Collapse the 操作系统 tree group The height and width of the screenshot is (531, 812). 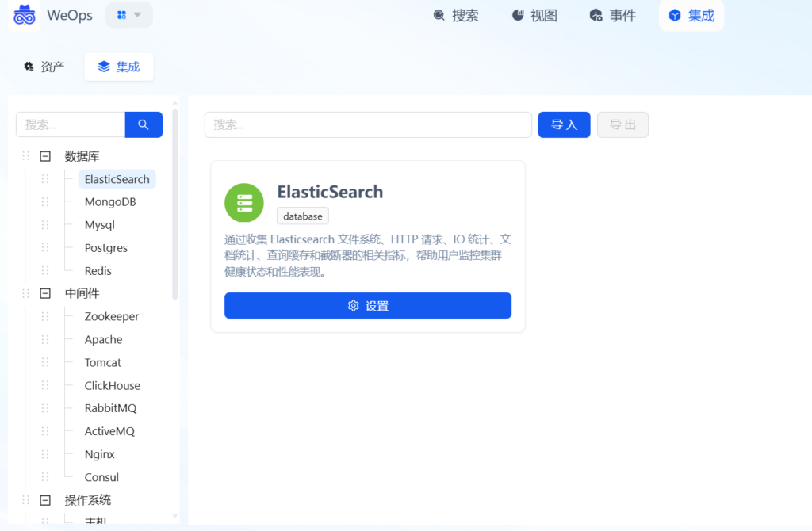pos(45,500)
